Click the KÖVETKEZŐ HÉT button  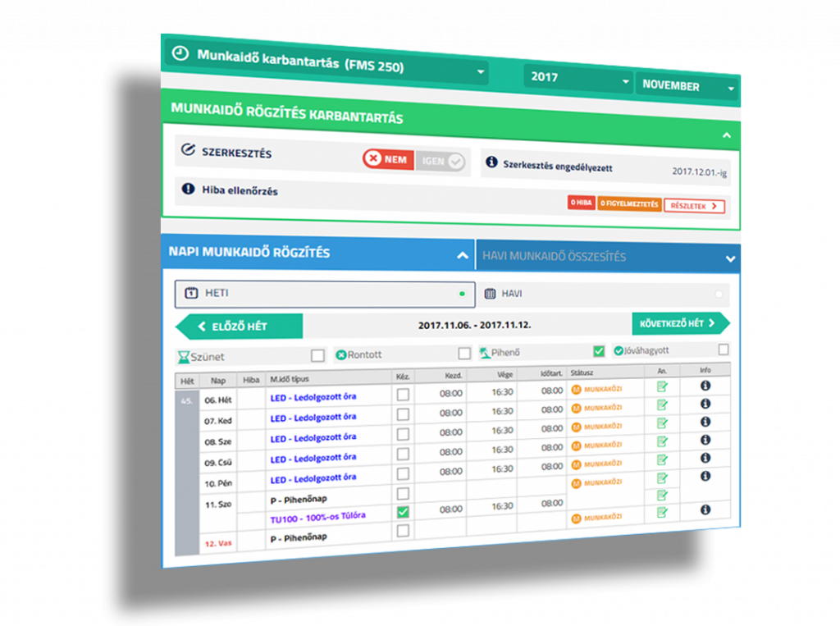click(680, 323)
